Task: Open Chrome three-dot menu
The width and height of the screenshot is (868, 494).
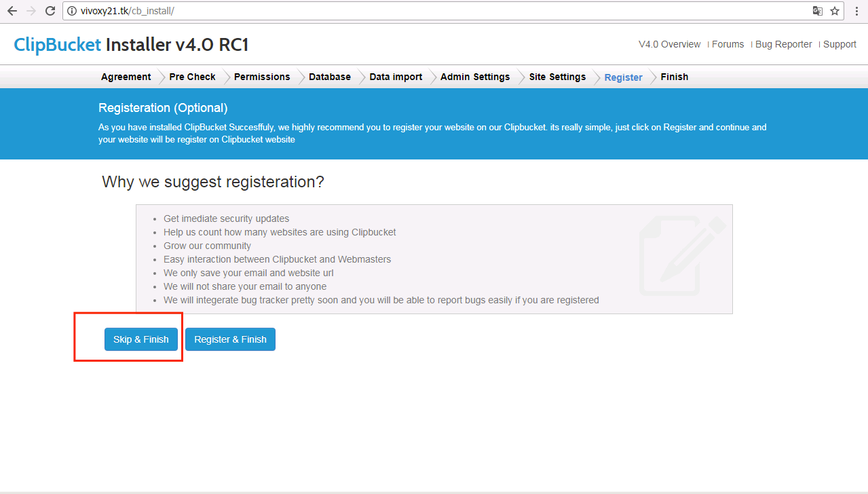Action: pyautogui.click(x=857, y=11)
